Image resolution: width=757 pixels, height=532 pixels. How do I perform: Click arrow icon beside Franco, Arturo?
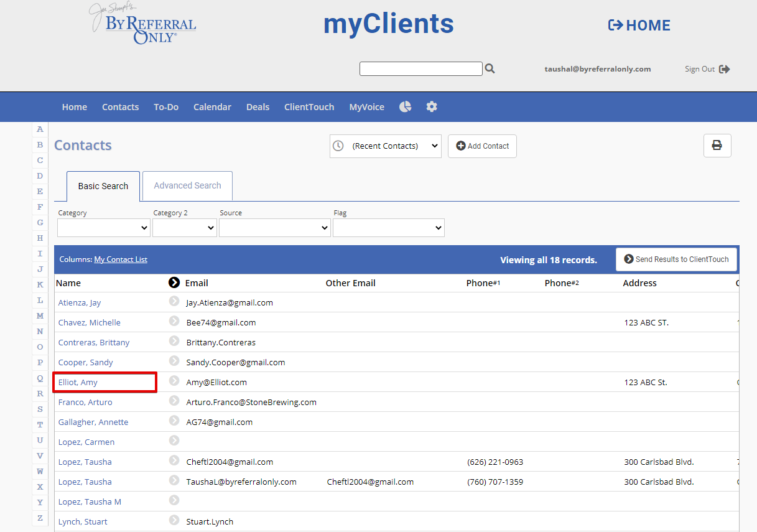[x=174, y=401]
